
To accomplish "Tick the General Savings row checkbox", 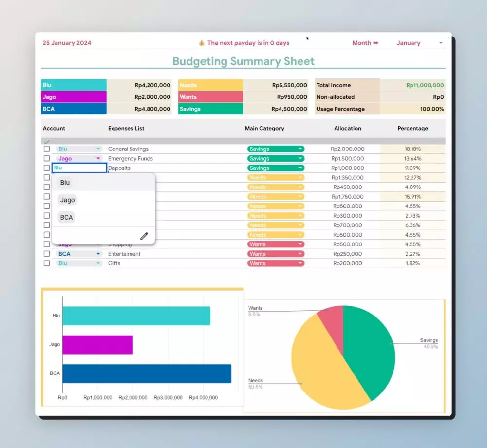I will [x=47, y=149].
